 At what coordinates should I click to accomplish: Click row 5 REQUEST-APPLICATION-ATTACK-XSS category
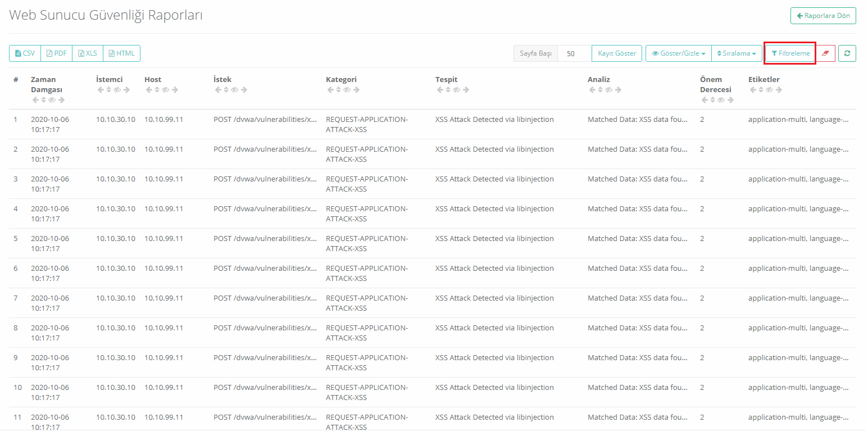[x=367, y=243]
